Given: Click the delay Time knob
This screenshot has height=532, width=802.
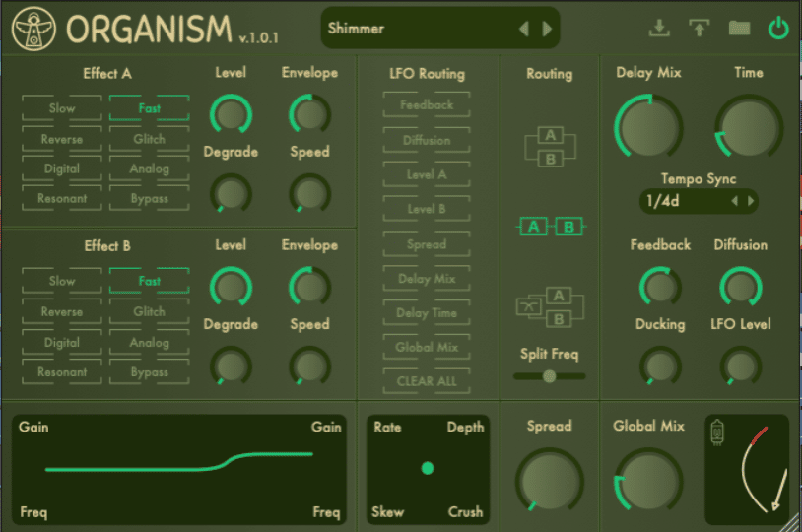Looking at the screenshot, I should pyautogui.click(x=748, y=126).
